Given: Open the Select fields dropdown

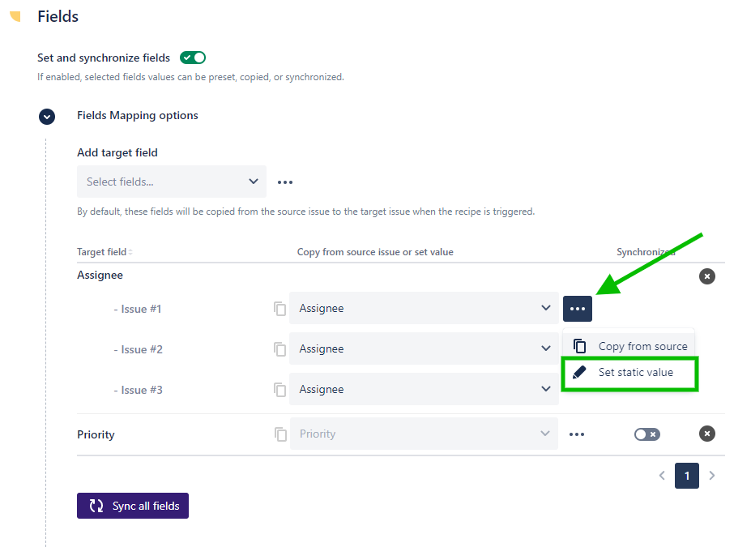Looking at the screenshot, I should (172, 182).
